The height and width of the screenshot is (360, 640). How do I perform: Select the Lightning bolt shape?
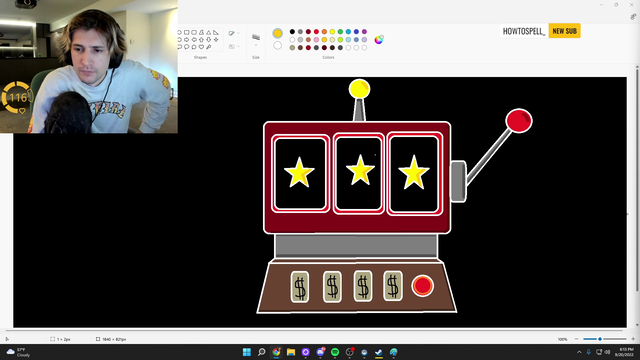coord(209,47)
